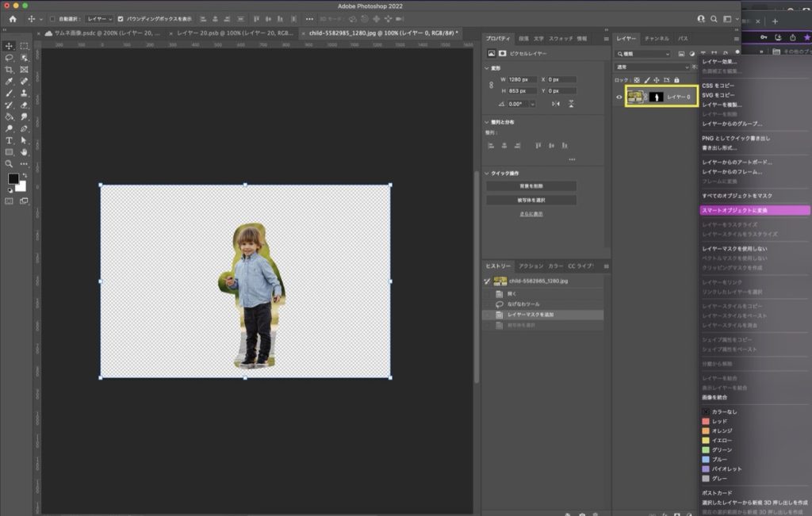Select the Paint Bucket tool
This screenshot has width=812, height=516.
[x=9, y=117]
